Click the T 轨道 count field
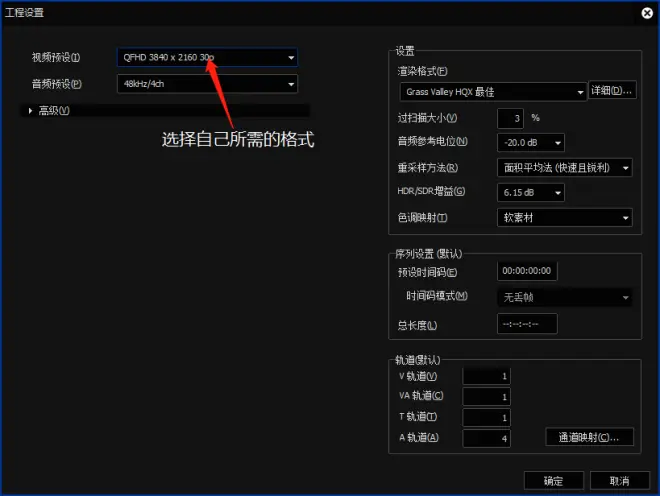The image size is (660, 496). click(487, 418)
